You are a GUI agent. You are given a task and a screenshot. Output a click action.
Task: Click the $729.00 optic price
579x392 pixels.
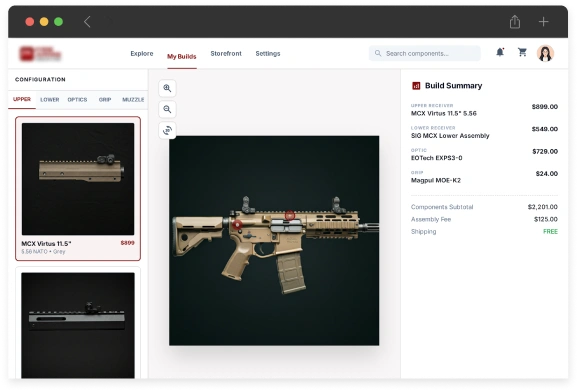[x=545, y=151]
